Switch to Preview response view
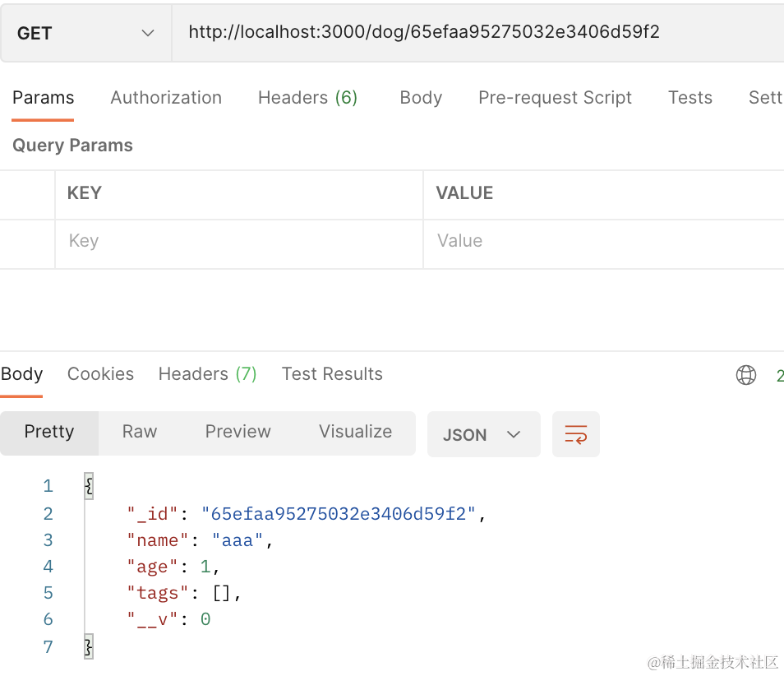784x676 pixels. (x=238, y=432)
